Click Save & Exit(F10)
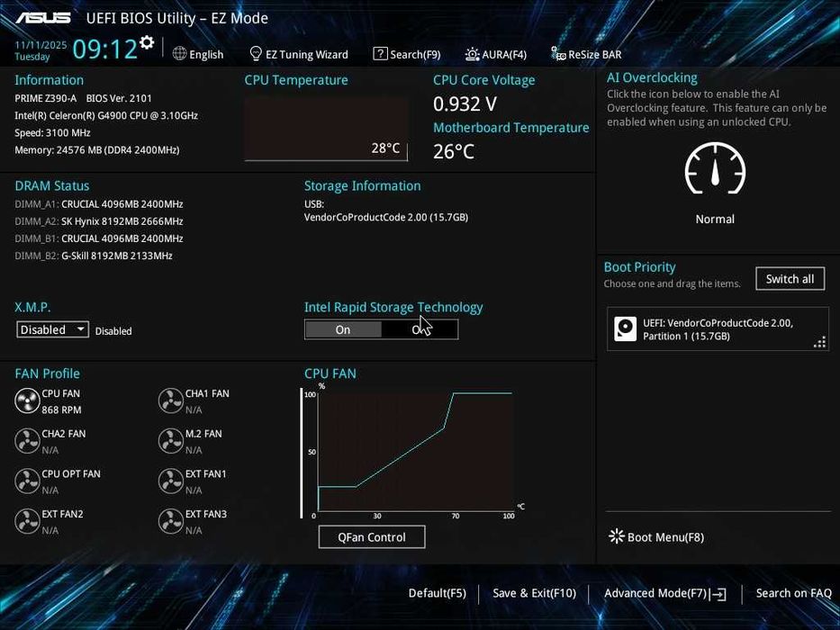The image size is (840, 630). tap(534, 593)
